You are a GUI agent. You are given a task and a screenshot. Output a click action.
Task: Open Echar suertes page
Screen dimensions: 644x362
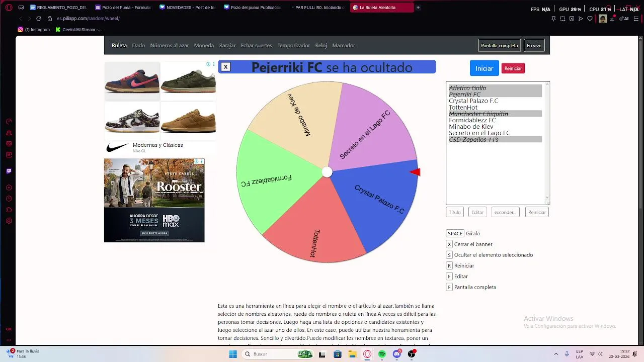[257, 45]
